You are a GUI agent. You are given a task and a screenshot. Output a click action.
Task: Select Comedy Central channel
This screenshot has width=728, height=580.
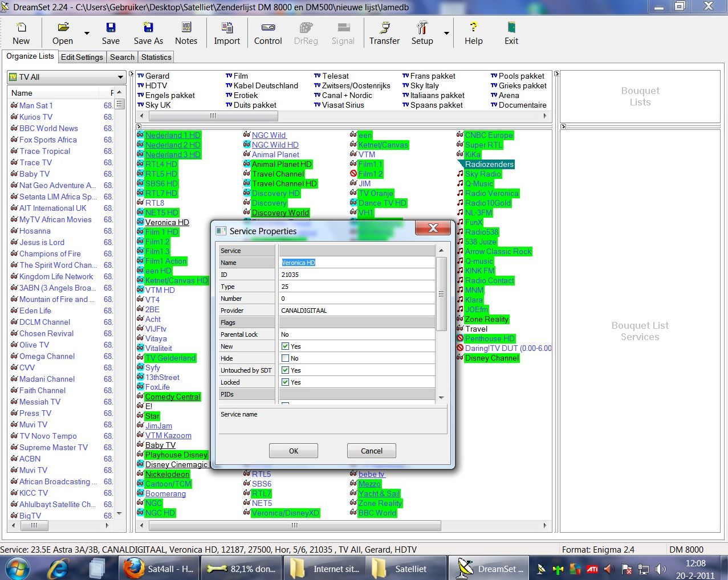[x=172, y=397]
